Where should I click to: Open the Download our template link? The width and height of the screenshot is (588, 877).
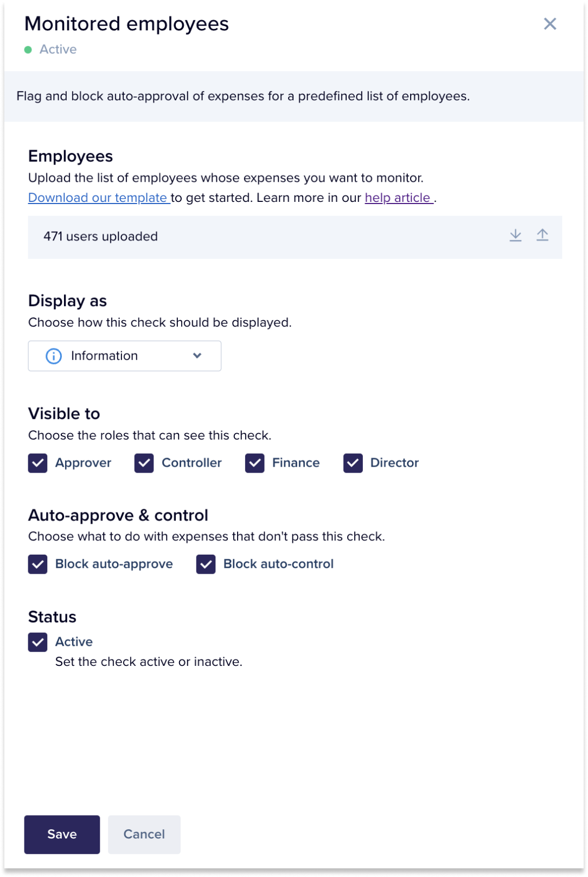click(x=98, y=198)
